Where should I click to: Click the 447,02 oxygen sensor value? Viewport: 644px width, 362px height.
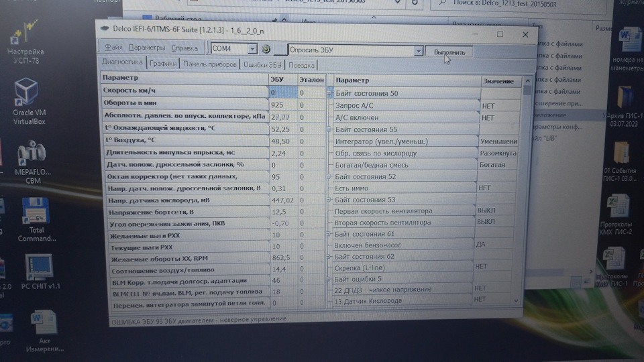coord(283,200)
